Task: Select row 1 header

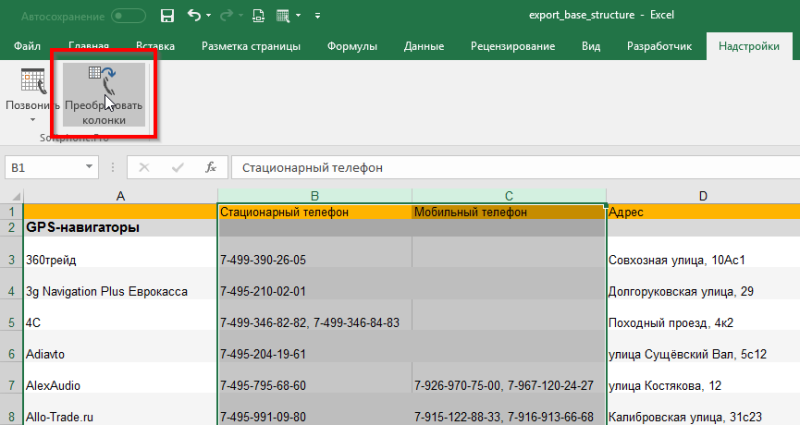Action: click(x=12, y=212)
